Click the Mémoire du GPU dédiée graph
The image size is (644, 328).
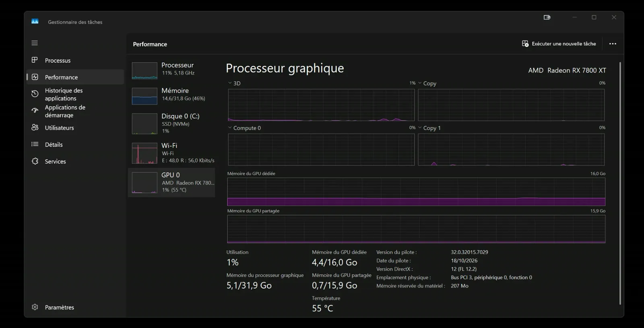click(x=416, y=192)
